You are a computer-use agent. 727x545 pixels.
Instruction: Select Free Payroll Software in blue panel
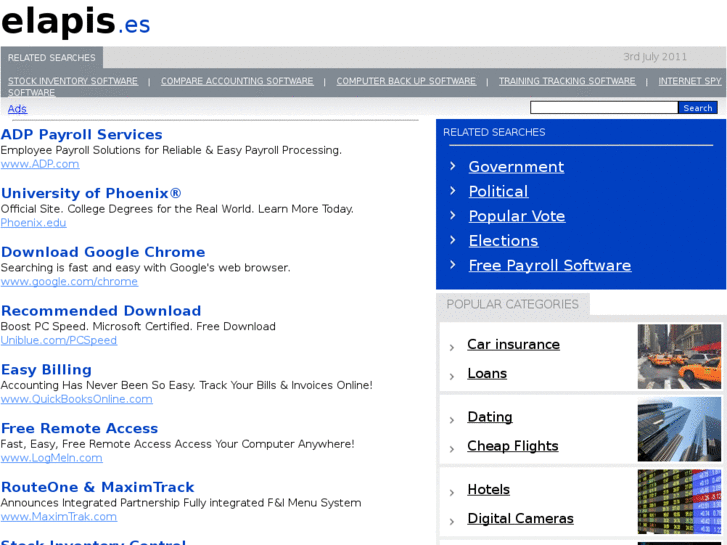coord(550,265)
